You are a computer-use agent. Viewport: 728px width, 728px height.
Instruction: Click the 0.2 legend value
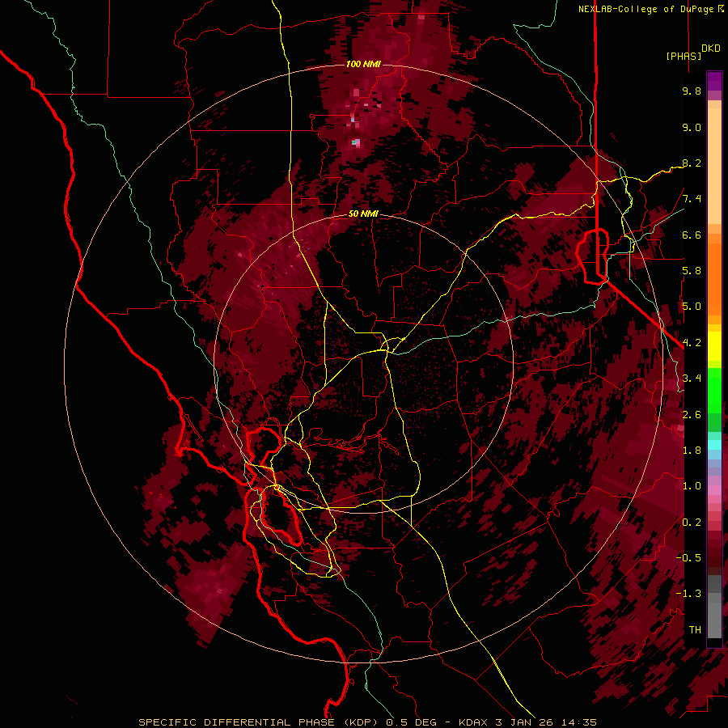point(692,523)
